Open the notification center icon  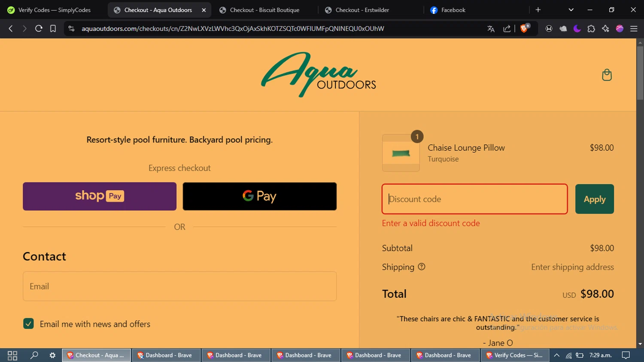tap(626, 355)
